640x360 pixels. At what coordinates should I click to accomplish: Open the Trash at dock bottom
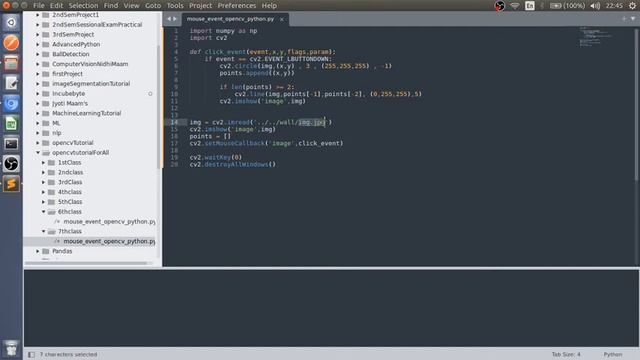point(11,348)
